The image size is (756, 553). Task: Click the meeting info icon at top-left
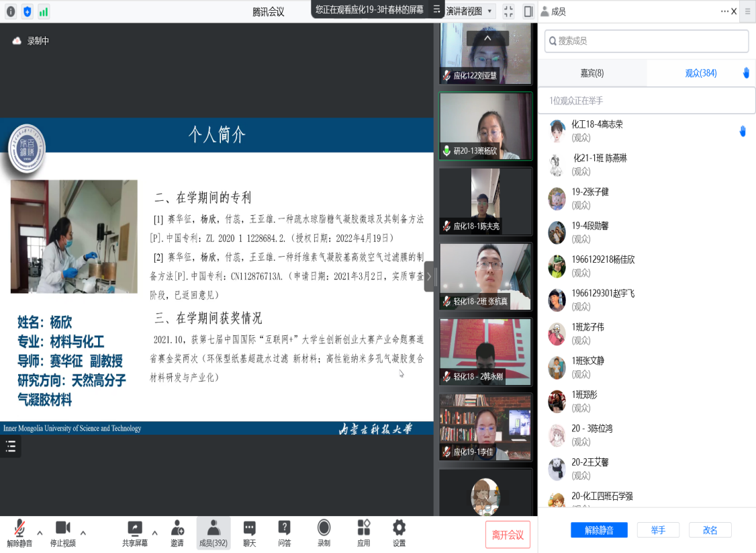[11, 11]
